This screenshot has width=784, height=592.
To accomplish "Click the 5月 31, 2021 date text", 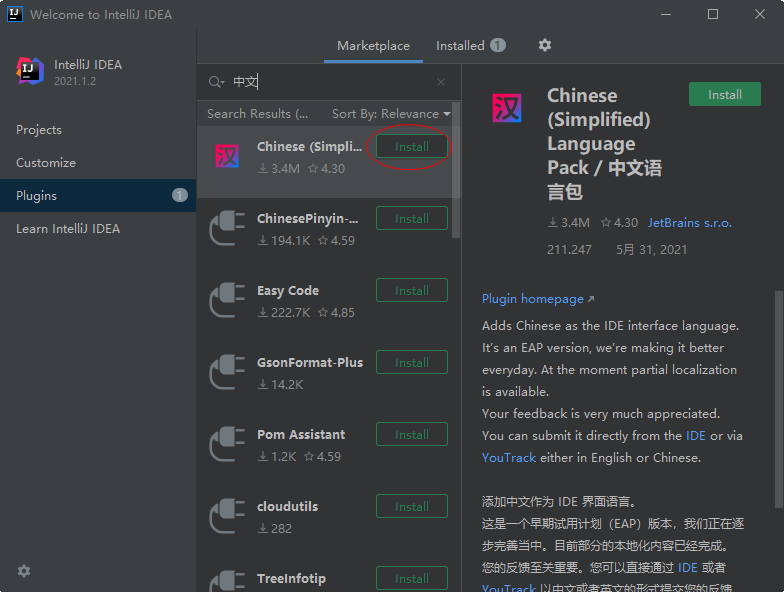I will (x=652, y=250).
